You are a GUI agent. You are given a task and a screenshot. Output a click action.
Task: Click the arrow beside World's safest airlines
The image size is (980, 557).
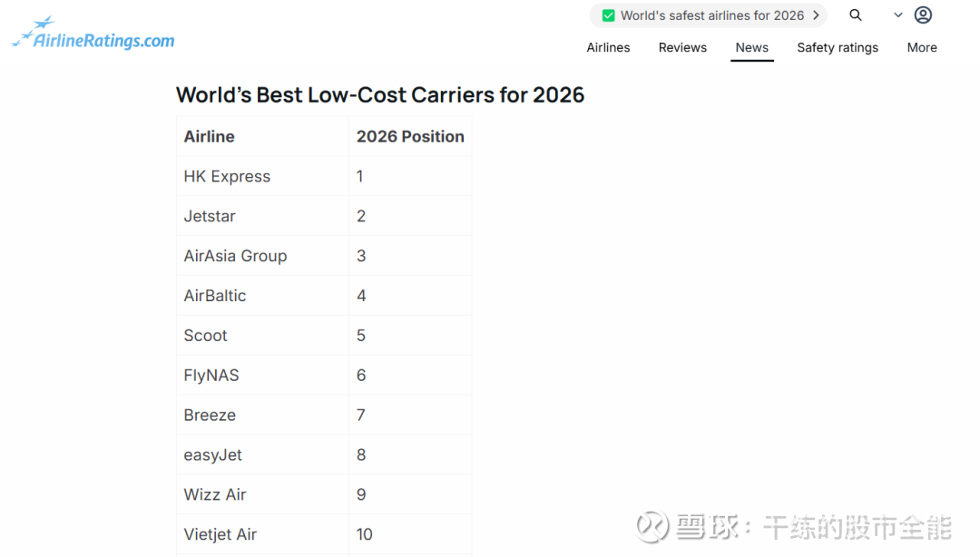[x=816, y=15]
